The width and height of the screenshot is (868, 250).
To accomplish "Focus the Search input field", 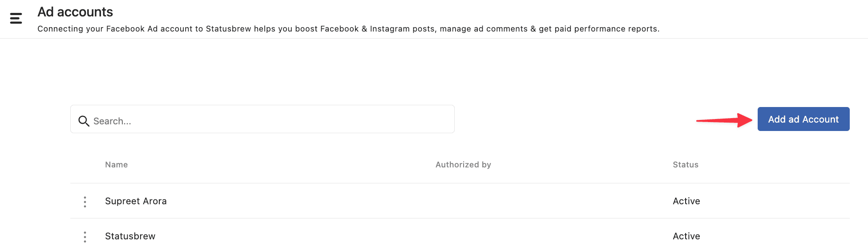I will coord(262,119).
